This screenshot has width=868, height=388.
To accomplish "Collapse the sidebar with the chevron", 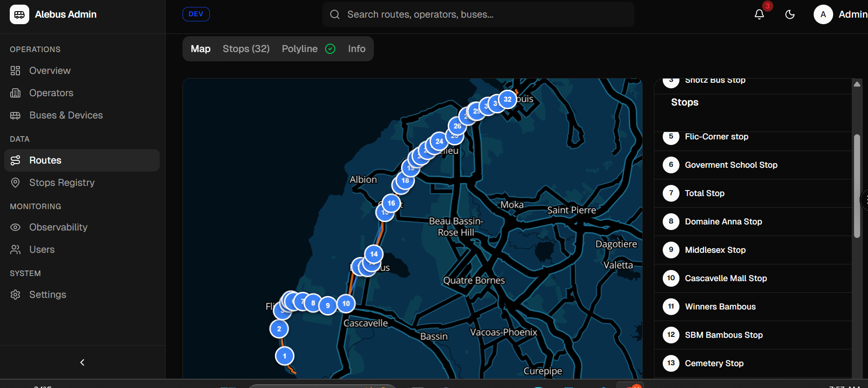I will coord(82,362).
